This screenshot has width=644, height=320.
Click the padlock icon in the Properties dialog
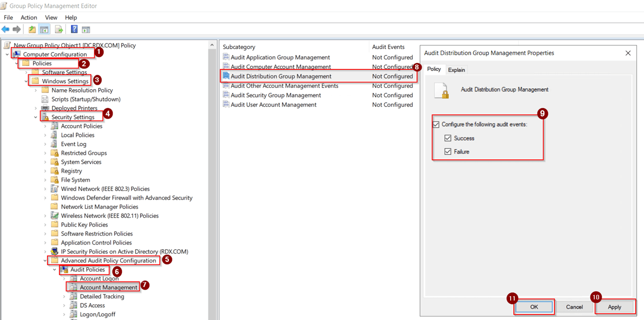tap(441, 91)
